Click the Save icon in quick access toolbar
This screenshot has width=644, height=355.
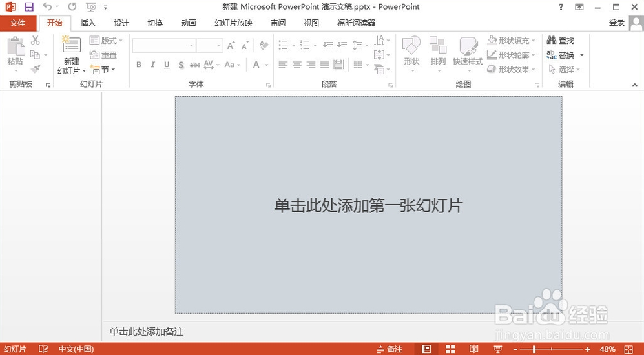28,7
